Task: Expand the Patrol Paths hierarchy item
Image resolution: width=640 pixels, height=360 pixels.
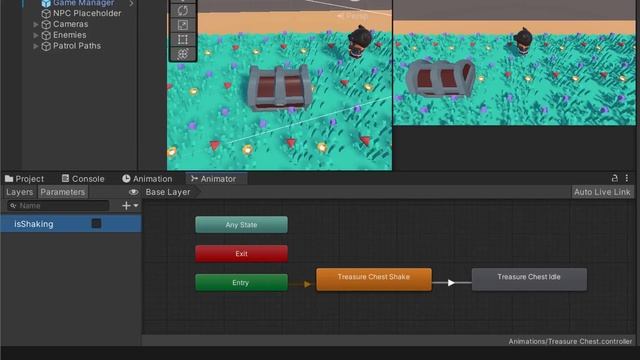Action: 36,46
